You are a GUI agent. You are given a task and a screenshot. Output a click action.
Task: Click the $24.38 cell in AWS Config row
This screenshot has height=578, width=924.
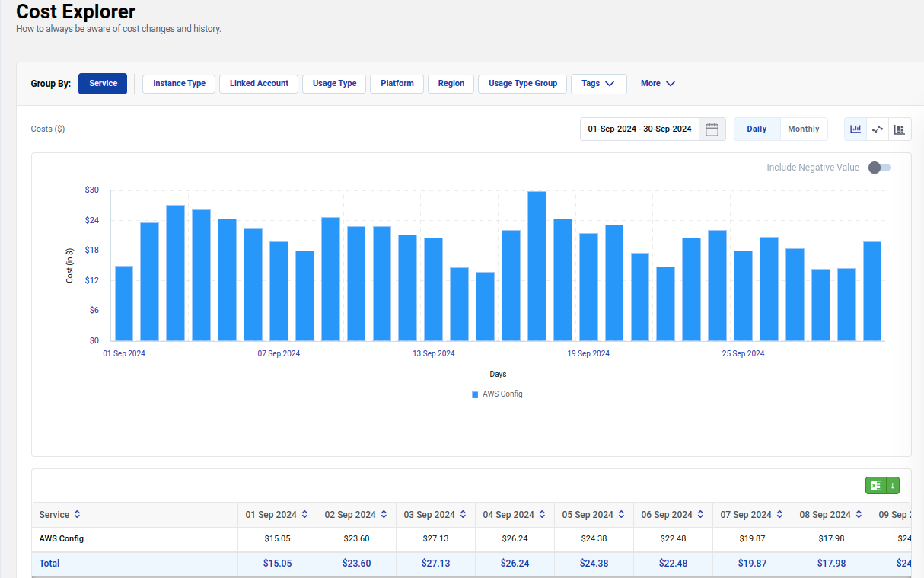[594, 539]
